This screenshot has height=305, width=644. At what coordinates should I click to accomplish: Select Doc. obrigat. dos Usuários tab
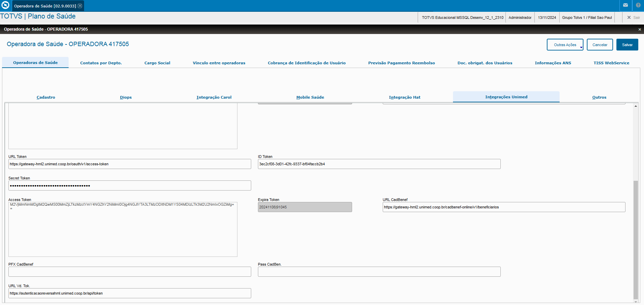pos(485,63)
